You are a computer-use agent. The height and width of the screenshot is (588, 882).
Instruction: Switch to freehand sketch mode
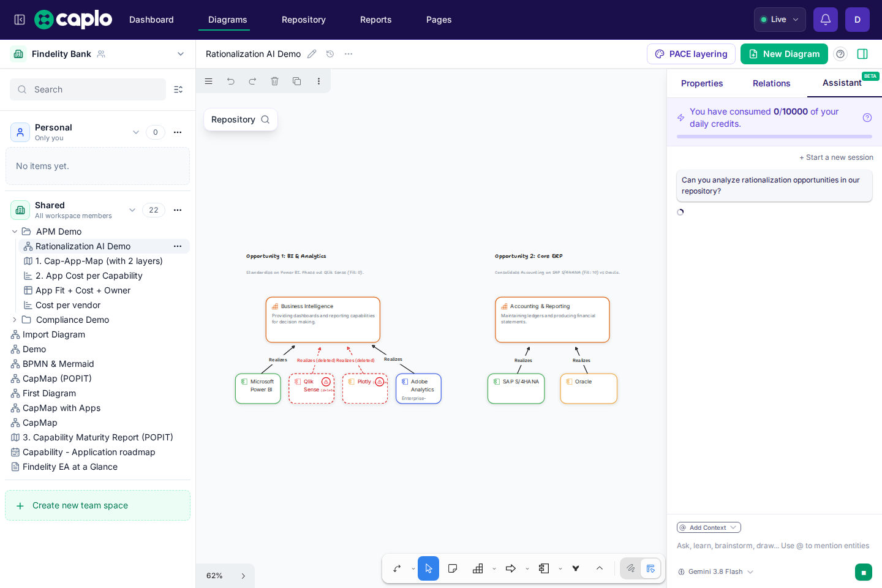tap(631, 568)
